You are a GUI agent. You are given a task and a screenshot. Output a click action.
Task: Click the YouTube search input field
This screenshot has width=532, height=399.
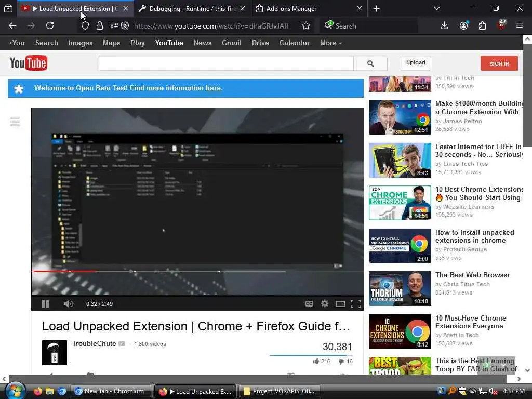click(x=226, y=63)
